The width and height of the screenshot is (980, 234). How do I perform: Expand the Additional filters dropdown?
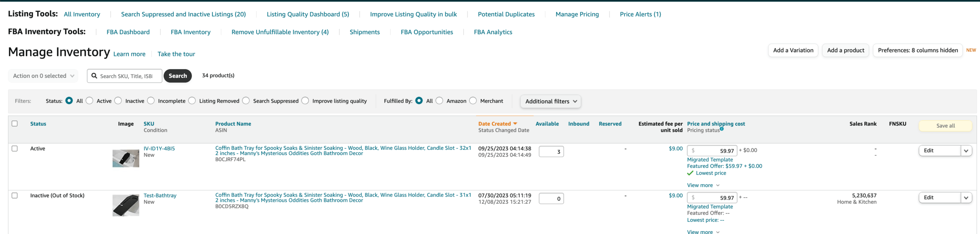tap(550, 101)
